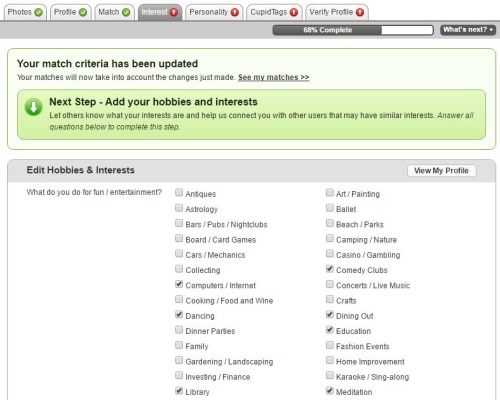This screenshot has width=500, height=400.
Task: Click the green checkmark on Profile tab
Action: (83, 12)
